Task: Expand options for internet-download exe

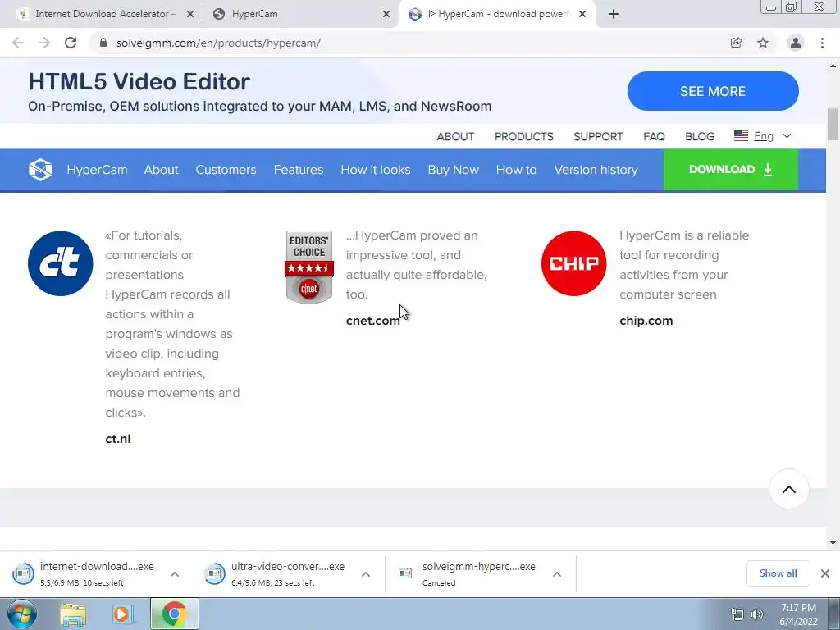Action: (175, 573)
